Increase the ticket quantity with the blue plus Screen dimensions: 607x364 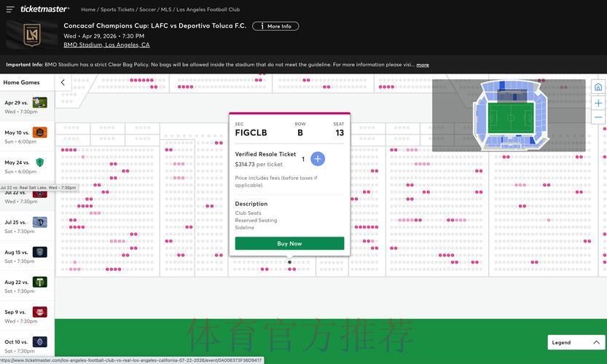tap(318, 159)
